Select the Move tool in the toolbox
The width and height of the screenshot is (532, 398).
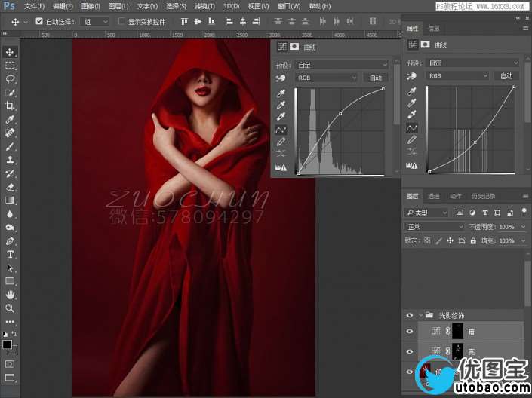tap(10, 52)
